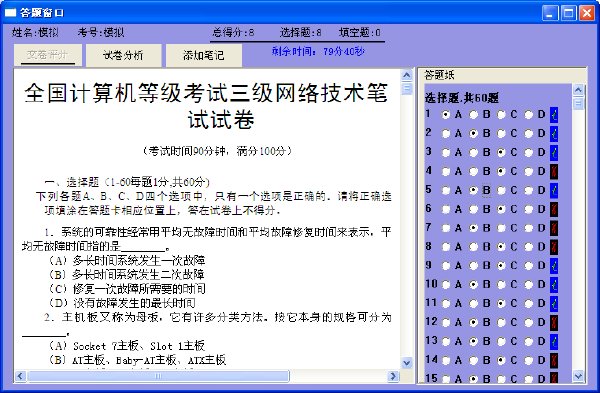Maximize the 答题窗口 window
Viewport: 600px width, 393px height.
point(569,13)
